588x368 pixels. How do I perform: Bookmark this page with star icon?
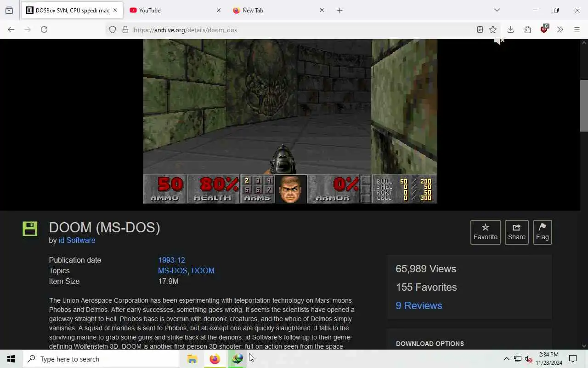click(x=493, y=30)
